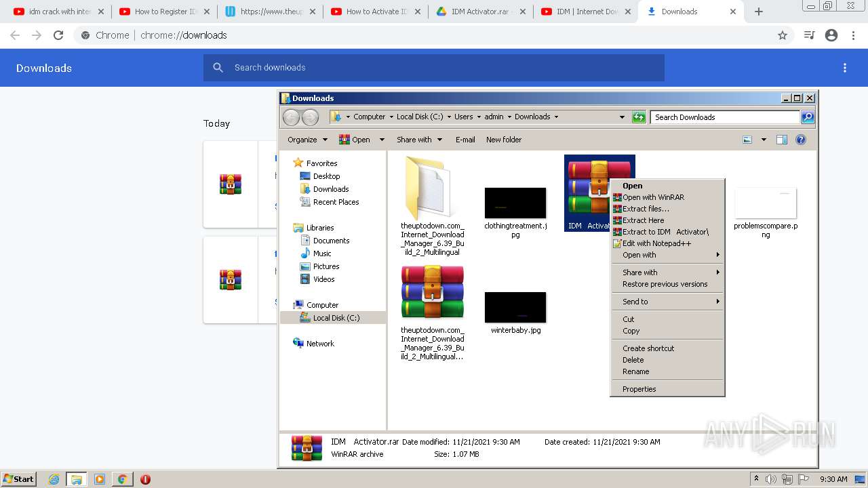Open with WinRAR from context menu
The width and height of the screenshot is (868, 488).
667,197
